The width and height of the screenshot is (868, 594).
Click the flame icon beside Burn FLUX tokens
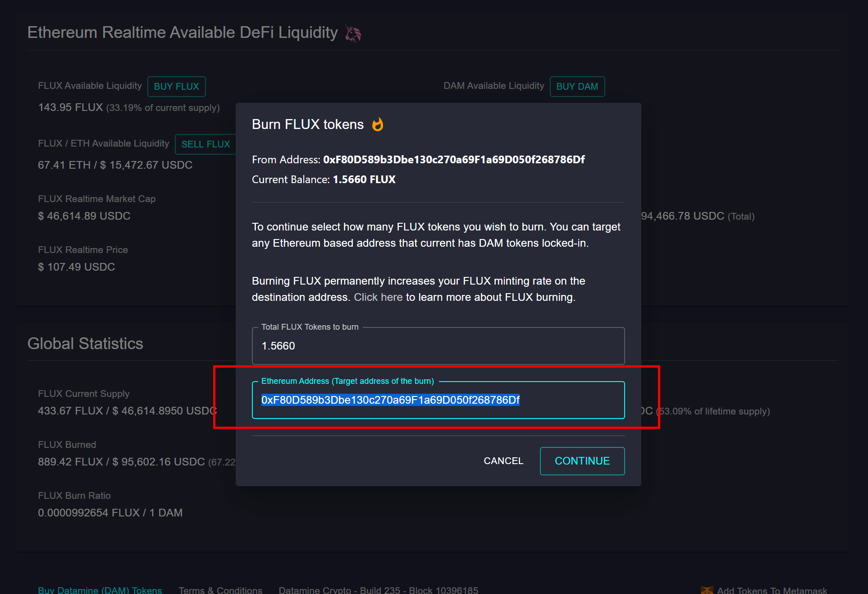[378, 124]
